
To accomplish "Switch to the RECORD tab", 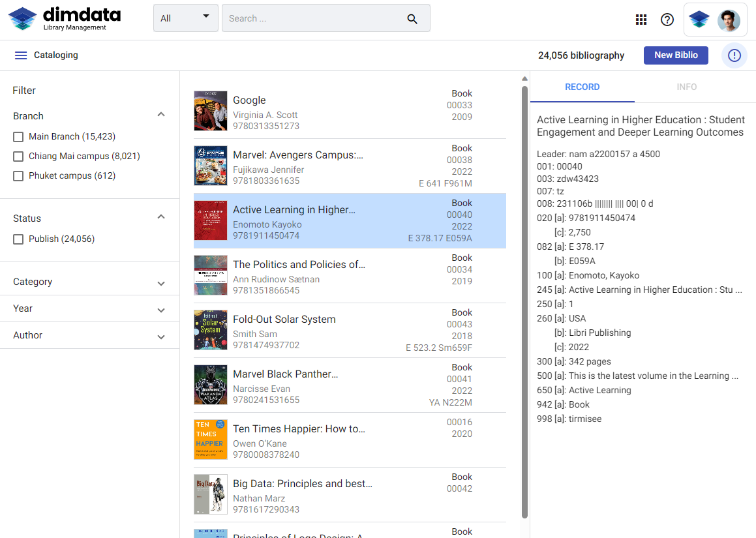I will (x=582, y=87).
